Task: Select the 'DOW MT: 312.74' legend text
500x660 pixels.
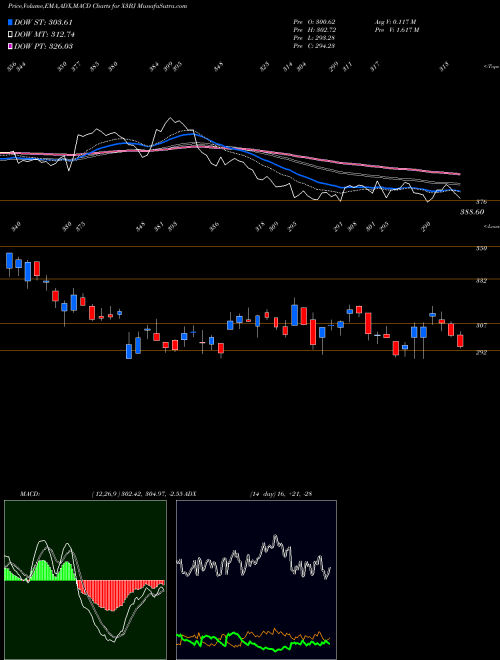Action: 44,34
